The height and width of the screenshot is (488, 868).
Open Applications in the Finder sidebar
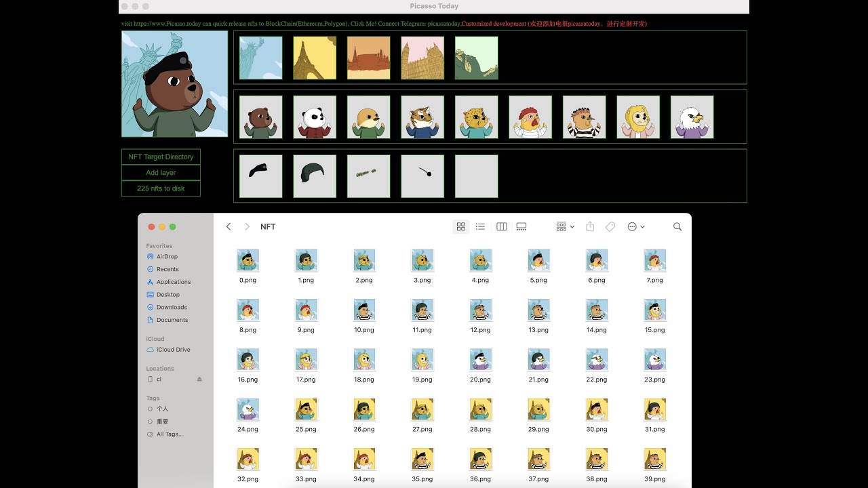pos(169,282)
